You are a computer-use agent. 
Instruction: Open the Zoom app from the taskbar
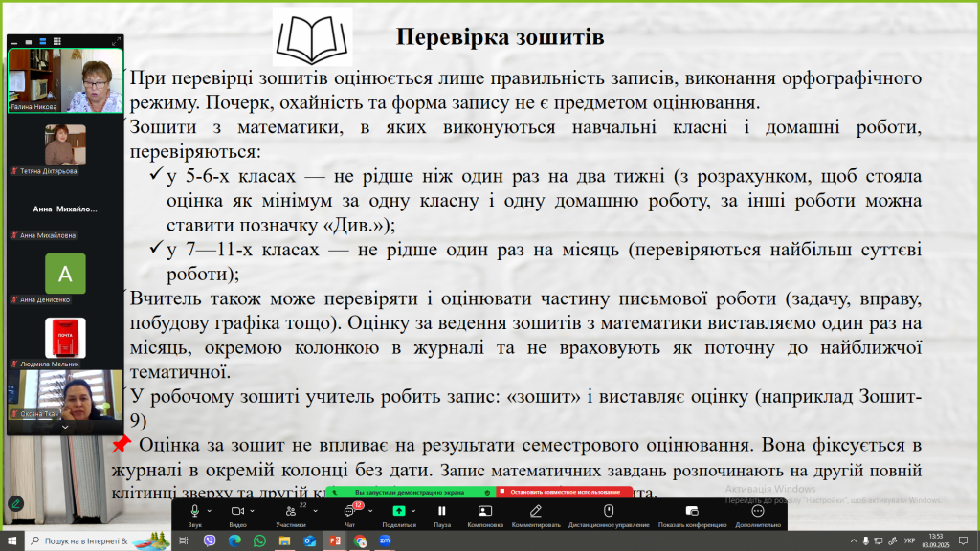click(x=385, y=540)
